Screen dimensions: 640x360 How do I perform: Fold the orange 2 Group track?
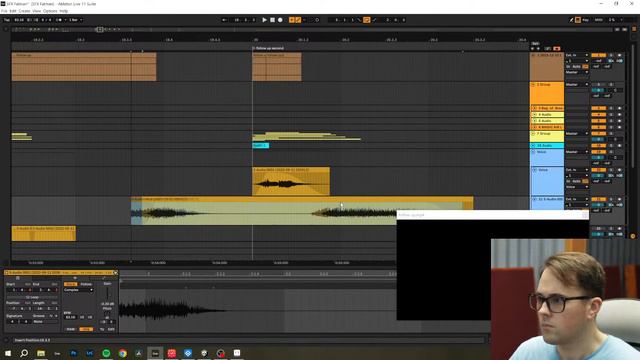coord(533,84)
